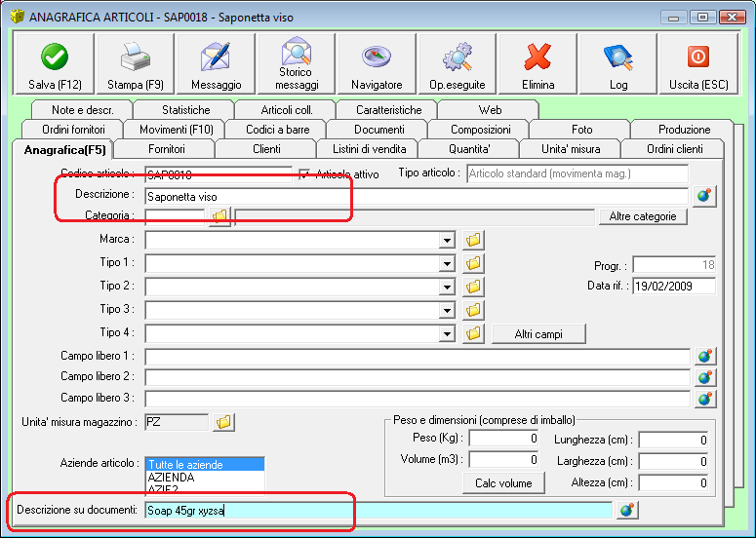Click the Elimina red X button
Screen dimensions: 756x538
pos(537,63)
